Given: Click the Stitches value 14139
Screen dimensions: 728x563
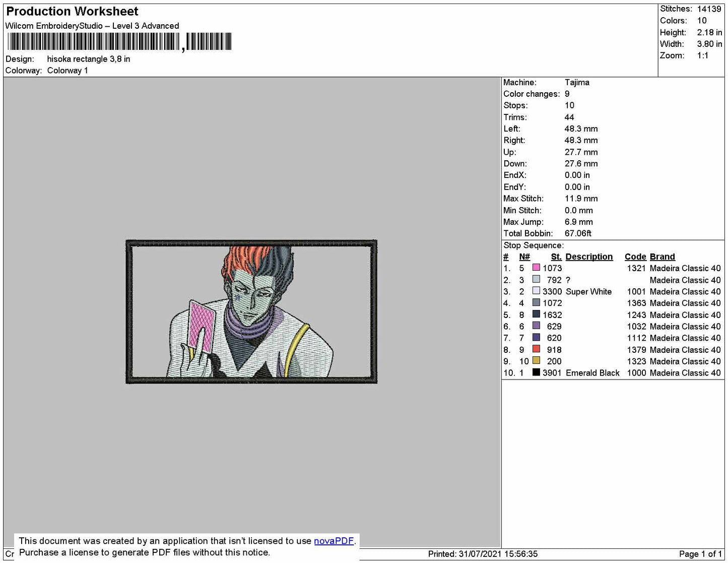Looking at the screenshot, I should tap(709, 9).
